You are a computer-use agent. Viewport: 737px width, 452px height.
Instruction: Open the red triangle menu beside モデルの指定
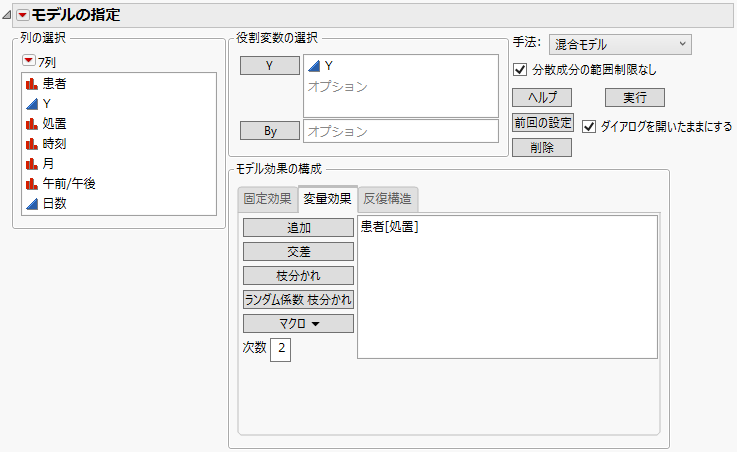23,16
